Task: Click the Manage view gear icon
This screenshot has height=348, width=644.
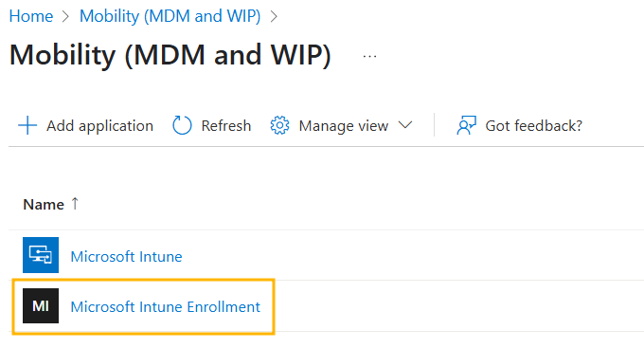Action: [x=279, y=125]
